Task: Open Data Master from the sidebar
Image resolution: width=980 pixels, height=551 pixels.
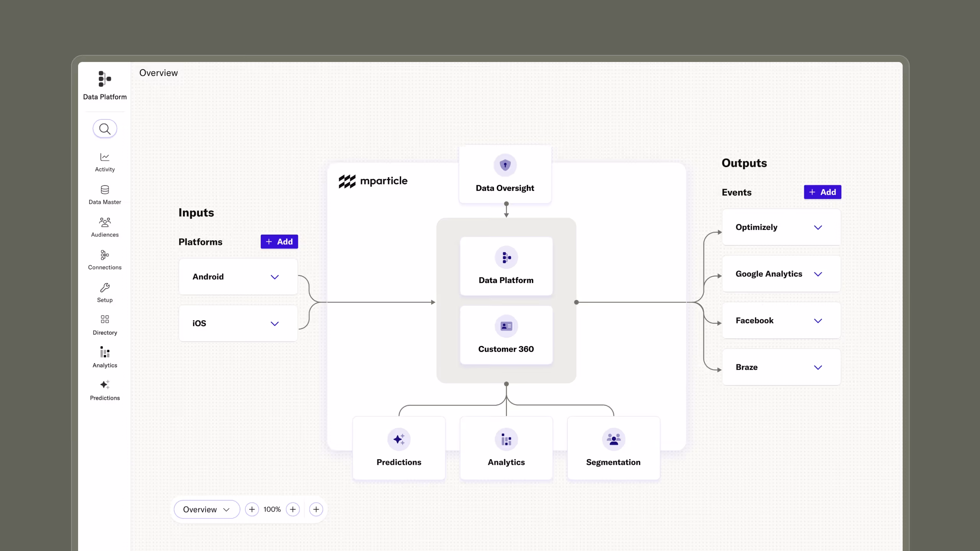Action: pyautogui.click(x=105, y=194)
